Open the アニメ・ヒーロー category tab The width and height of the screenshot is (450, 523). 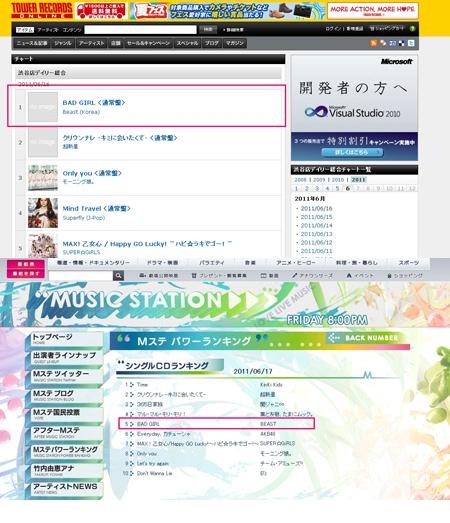click(x=296, y=263)
